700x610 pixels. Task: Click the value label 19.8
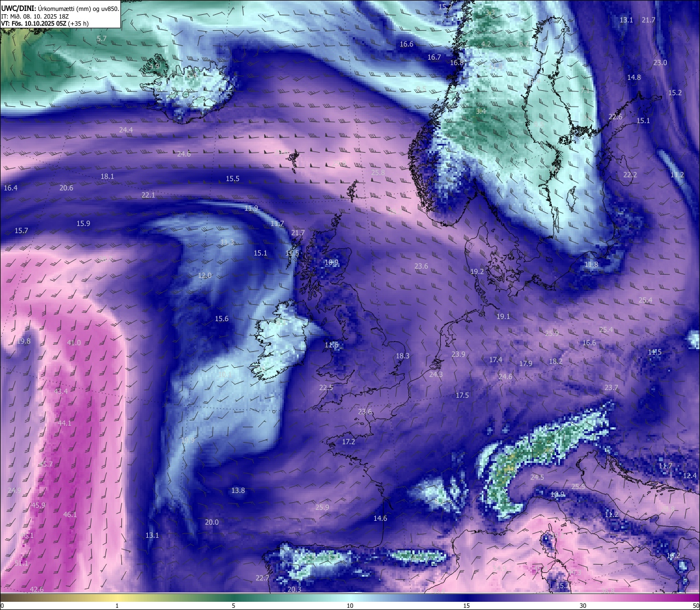[x=24, y=341]
